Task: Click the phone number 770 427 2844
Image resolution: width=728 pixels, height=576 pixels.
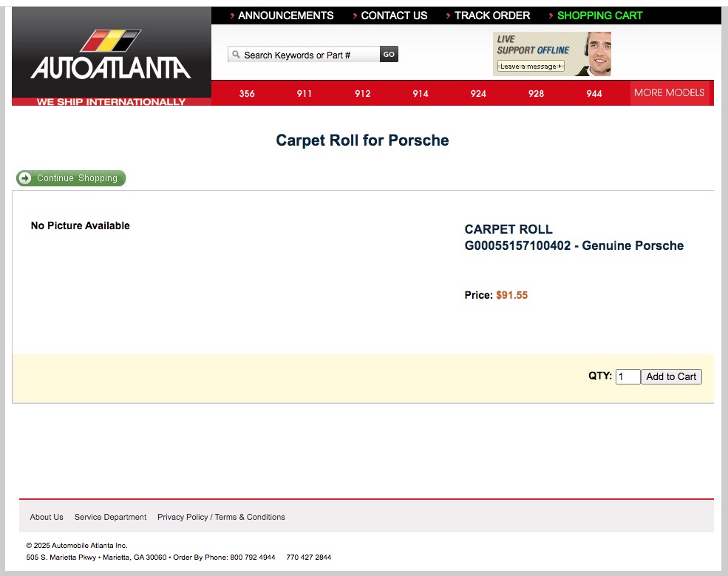Action: 309,557
